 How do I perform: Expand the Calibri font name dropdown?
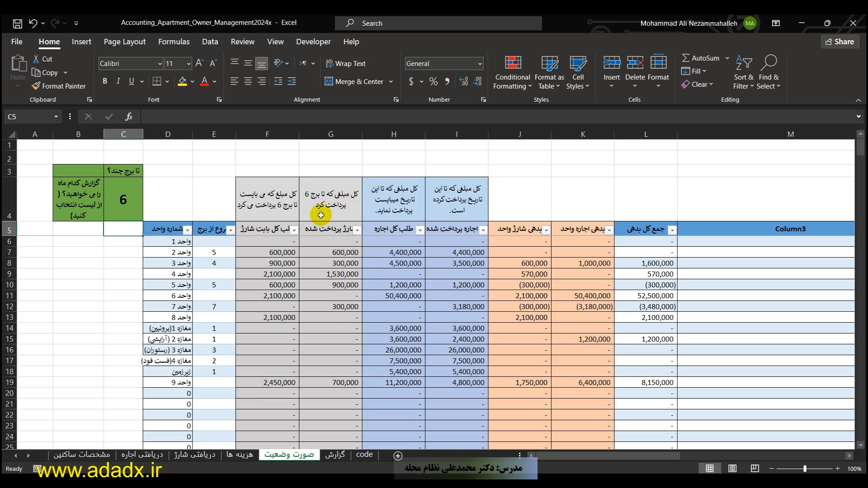click(159, 64)
